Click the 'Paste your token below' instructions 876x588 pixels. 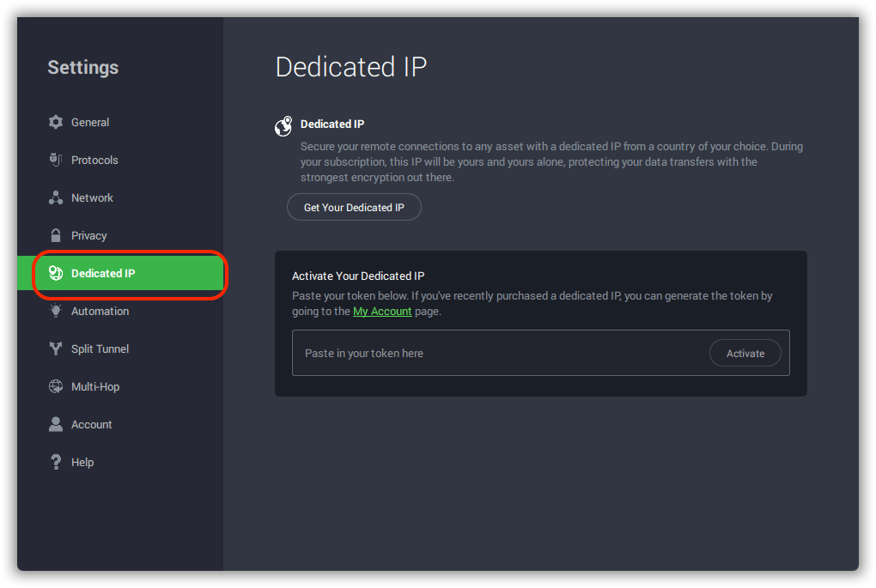(x=532, y=303)
